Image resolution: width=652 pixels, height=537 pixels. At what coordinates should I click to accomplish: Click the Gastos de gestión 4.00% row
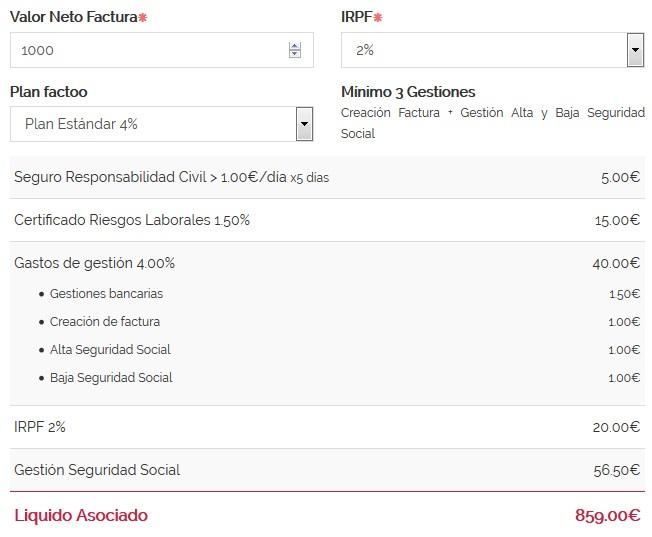coord(95,263)
